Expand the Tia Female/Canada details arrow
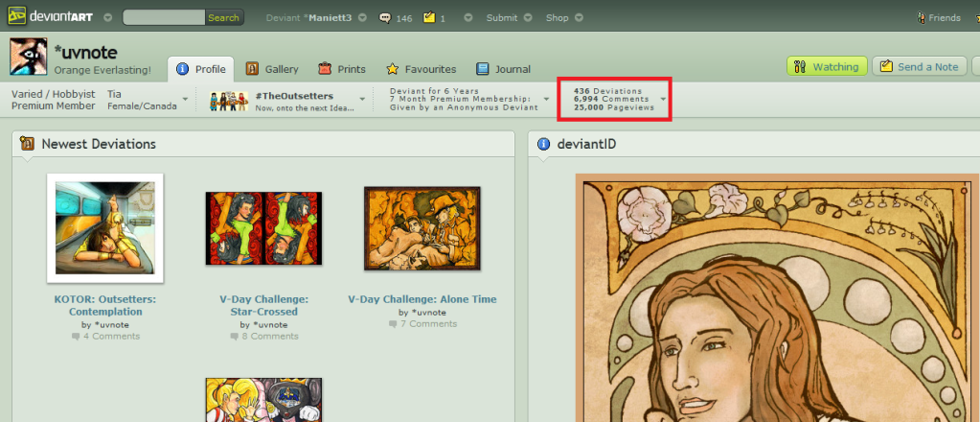Screen dimensions: 980x422 (x=186, y=99)
